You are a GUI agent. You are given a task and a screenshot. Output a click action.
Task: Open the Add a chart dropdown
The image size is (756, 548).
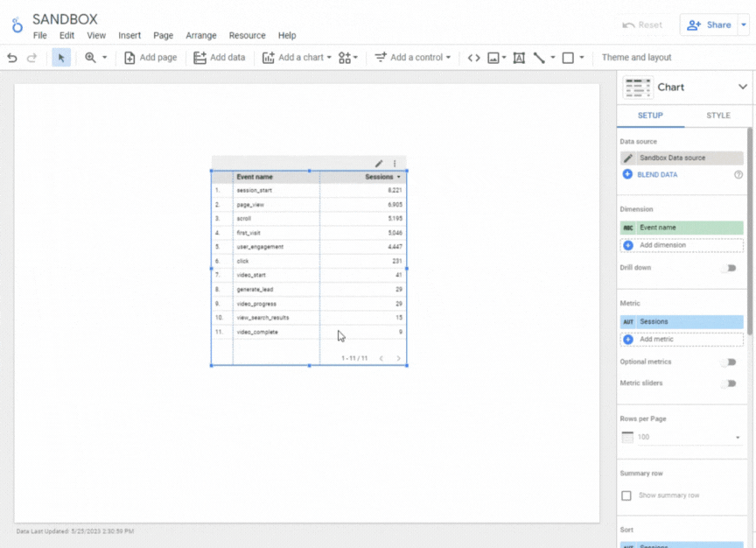click(297, 58)
